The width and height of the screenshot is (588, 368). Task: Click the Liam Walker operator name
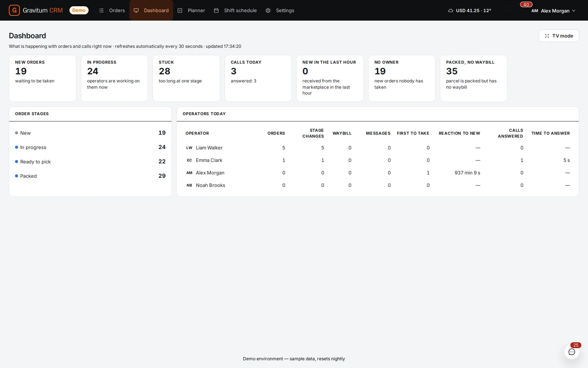(209, 148)
